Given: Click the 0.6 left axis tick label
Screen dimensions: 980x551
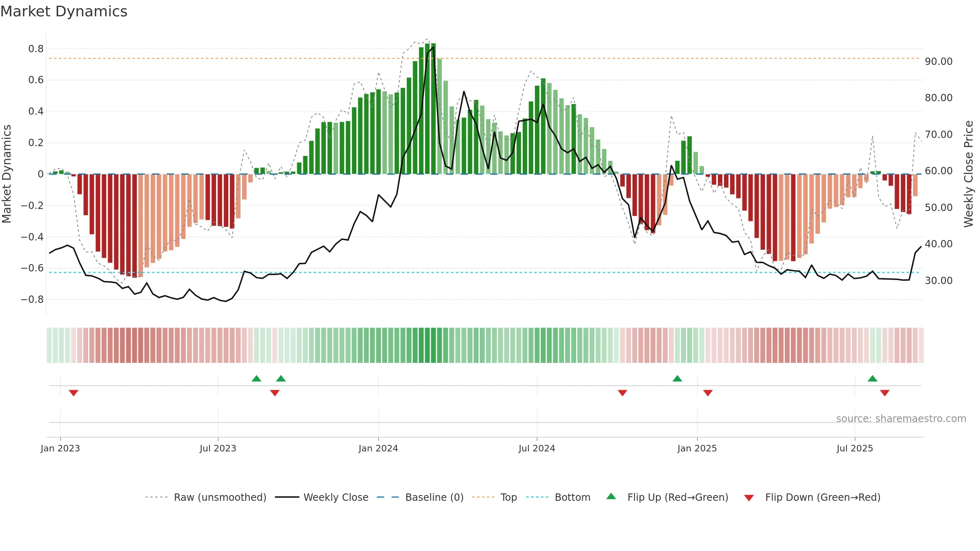Looking at the screenshot, I should coord(36,80).
